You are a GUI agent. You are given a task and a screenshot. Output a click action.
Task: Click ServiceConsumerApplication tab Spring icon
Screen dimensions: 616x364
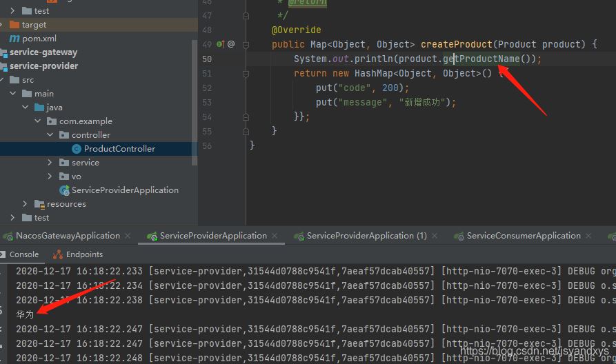tap(459, 236)
